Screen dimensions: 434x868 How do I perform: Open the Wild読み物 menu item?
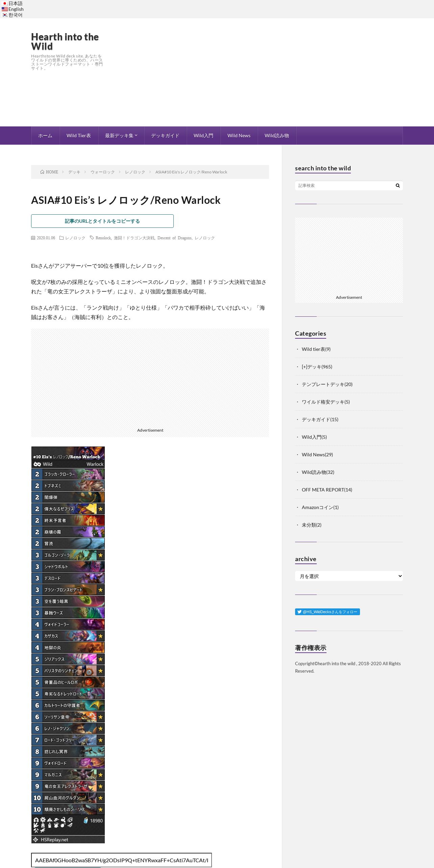(277, 136)
